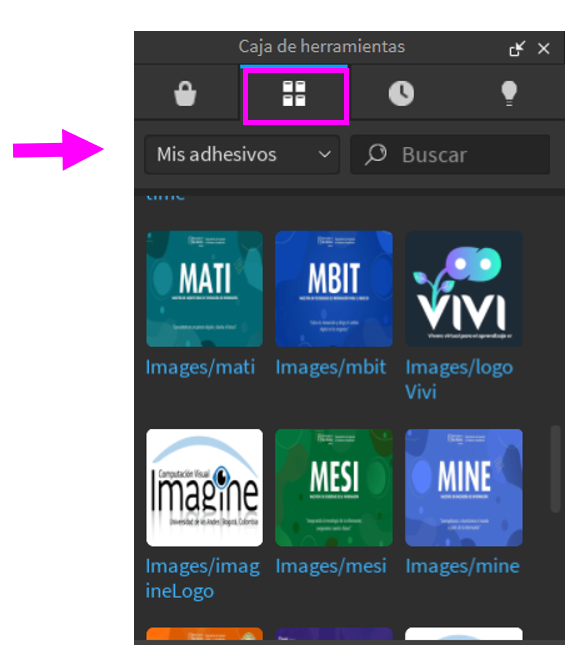Open the Images/mati link
The width and height of the screenshot is (577, 665).
point(200,367)
